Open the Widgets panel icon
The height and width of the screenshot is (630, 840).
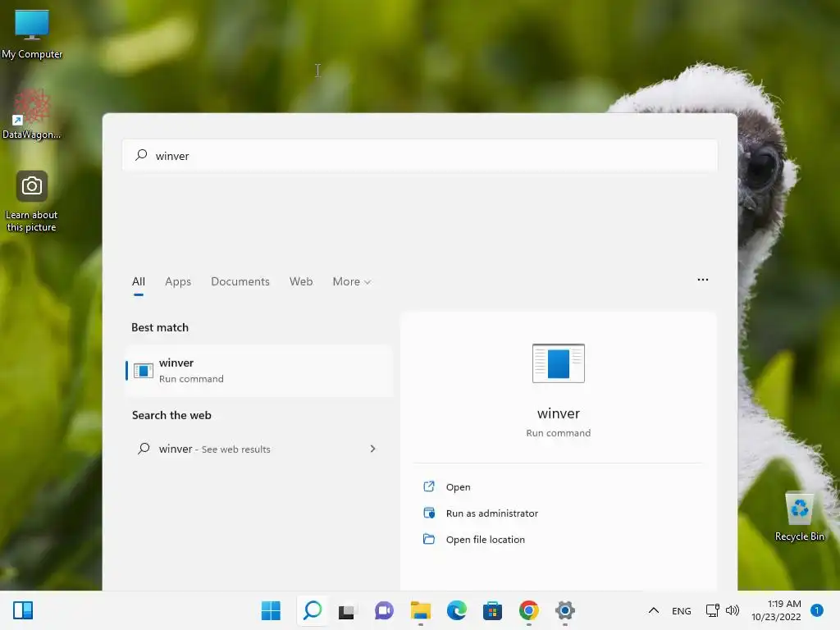[x=23, y=610]
